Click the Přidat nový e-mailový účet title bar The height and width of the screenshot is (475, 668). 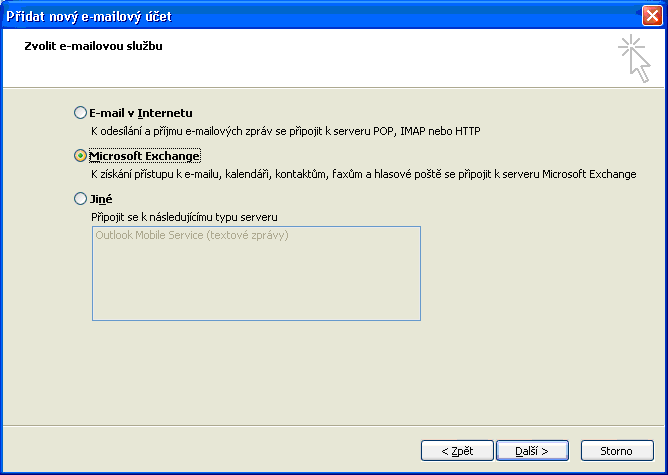pyautogui.click(x=322, y=16)
